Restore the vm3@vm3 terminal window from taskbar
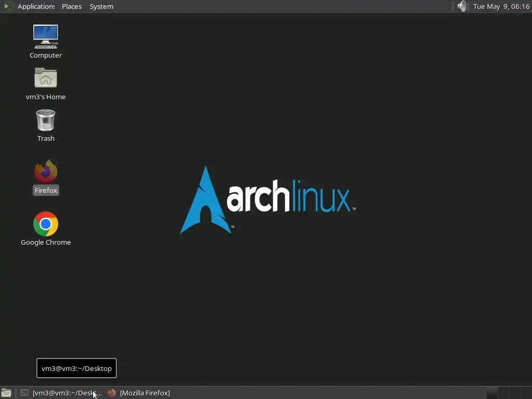Viewport: 532px width, 399px height. click(x=61, y=393)
